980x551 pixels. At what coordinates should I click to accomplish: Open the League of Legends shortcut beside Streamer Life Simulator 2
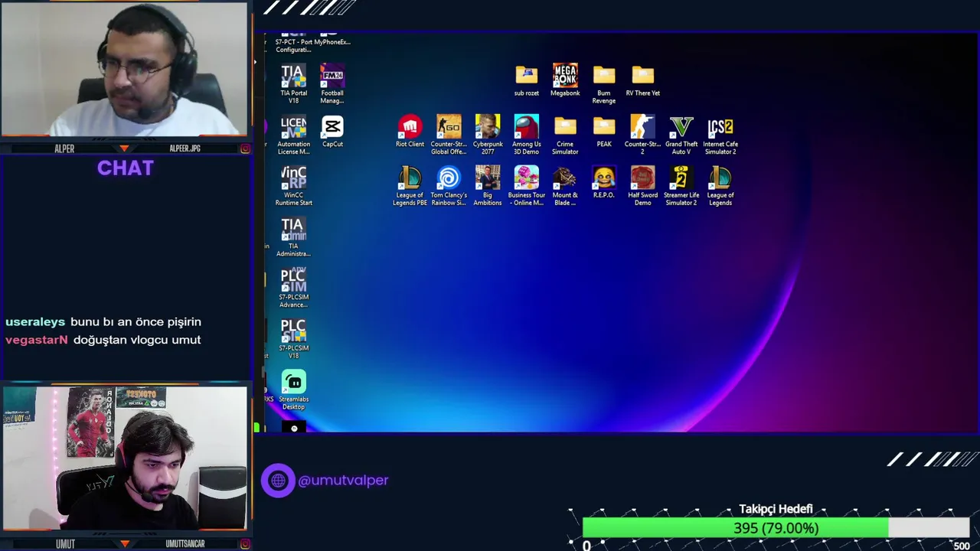coord(720,186)
